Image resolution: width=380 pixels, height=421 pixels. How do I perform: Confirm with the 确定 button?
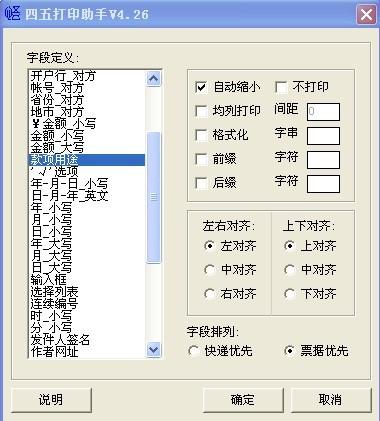243,399
